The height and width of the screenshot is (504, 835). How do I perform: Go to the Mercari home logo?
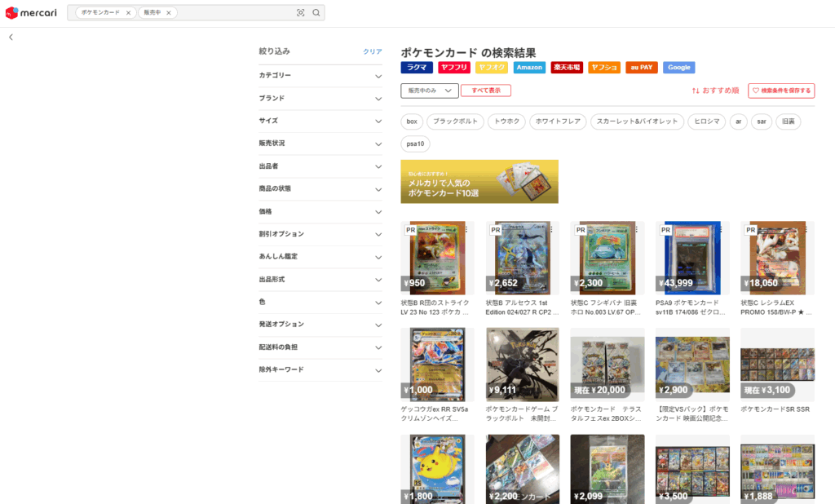tap(31, 13)
